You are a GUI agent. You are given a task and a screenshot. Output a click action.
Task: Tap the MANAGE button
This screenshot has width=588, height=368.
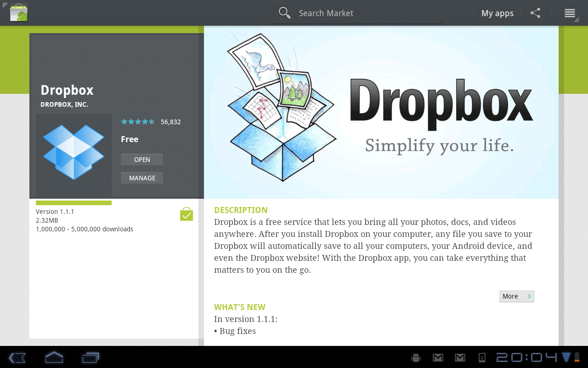tap(142, 178)
